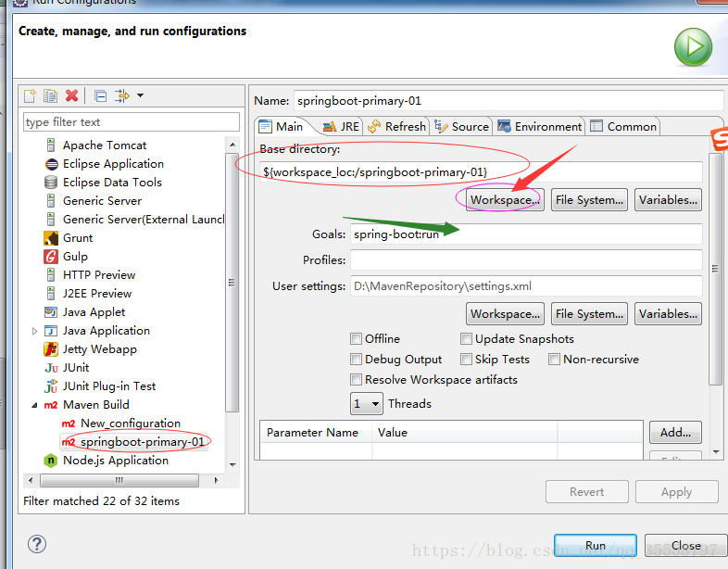Enable the Update Snapshots checkbox
728x569 pixels.
[x=466, y=338]
